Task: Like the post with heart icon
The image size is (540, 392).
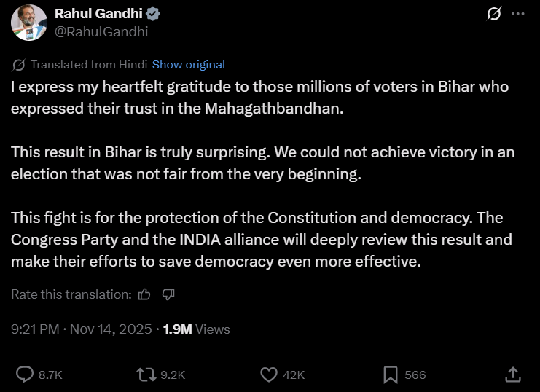Action: click(269, 375)
